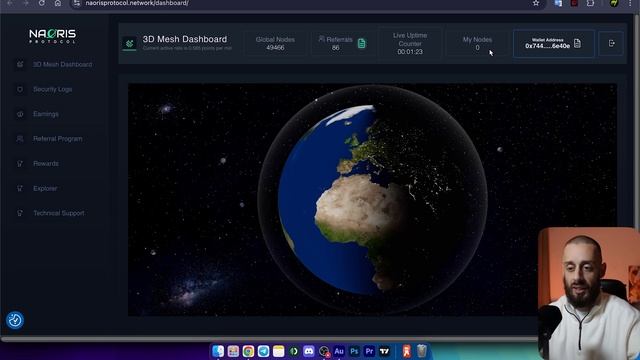Open TradingView from the dock
This screenshot has width=640, height=360.
pos(384,351)
